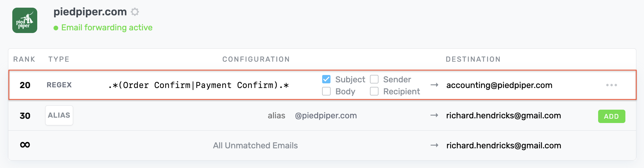Open domain settings gear icon

(135, 12)
